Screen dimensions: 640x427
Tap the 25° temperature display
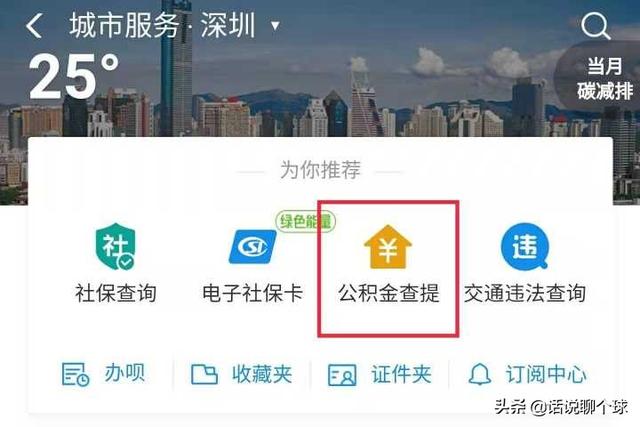pos(74,76)
